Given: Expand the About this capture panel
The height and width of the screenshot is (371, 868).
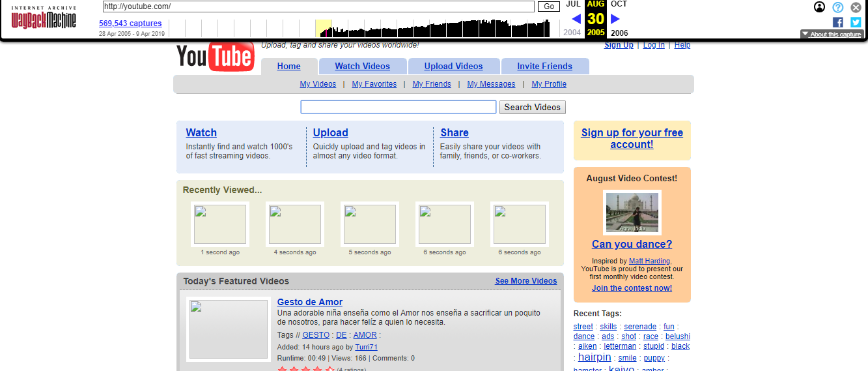Looking at the screenshot, I should pos(832,34).
